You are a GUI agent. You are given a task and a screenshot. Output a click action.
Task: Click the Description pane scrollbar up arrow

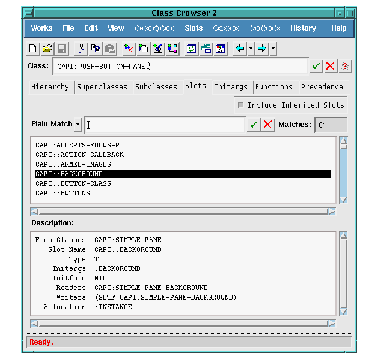tap(344, 235)
